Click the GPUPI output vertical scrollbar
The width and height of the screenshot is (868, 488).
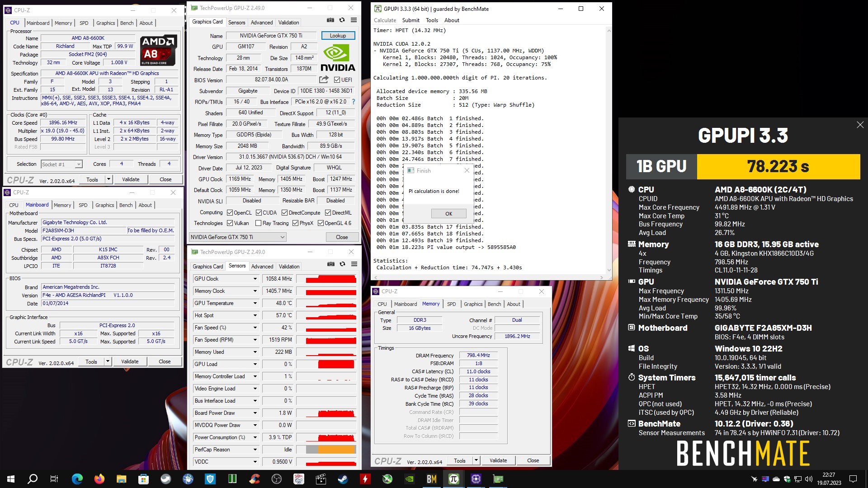(x=609, y=150)
